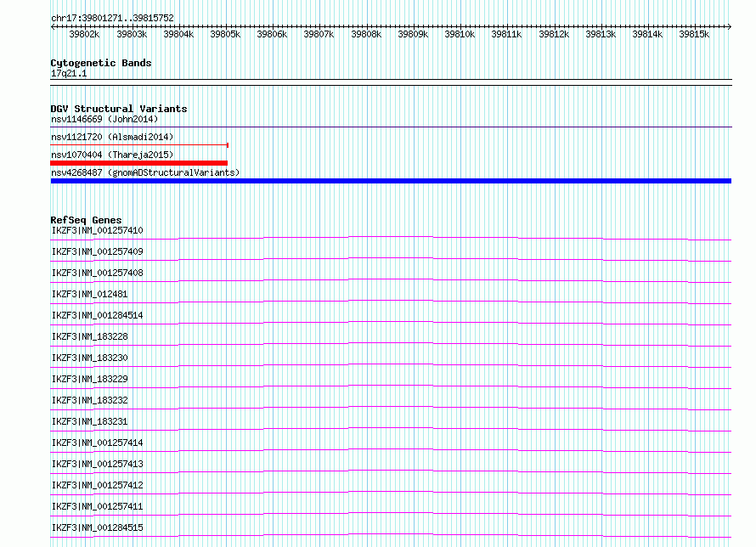
Task: Open transcript IKZF3|NM_183231
Action: (90, 421)
